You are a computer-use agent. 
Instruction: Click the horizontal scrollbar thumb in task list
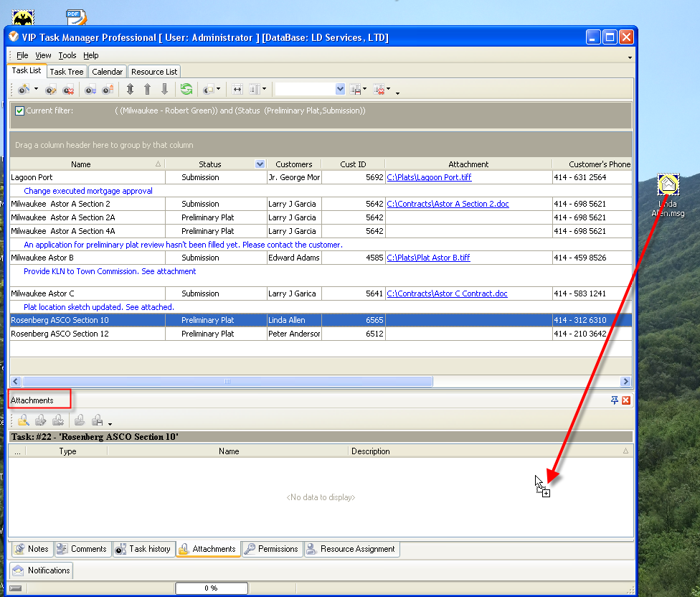tap(227, 382)
